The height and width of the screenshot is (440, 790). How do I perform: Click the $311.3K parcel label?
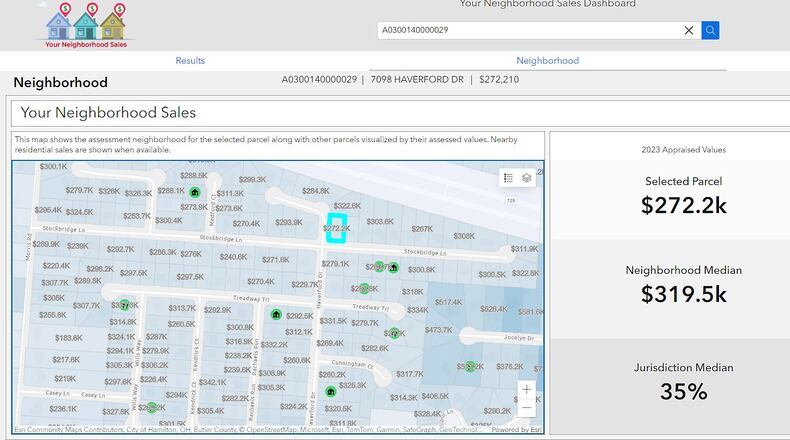[230, 194]
